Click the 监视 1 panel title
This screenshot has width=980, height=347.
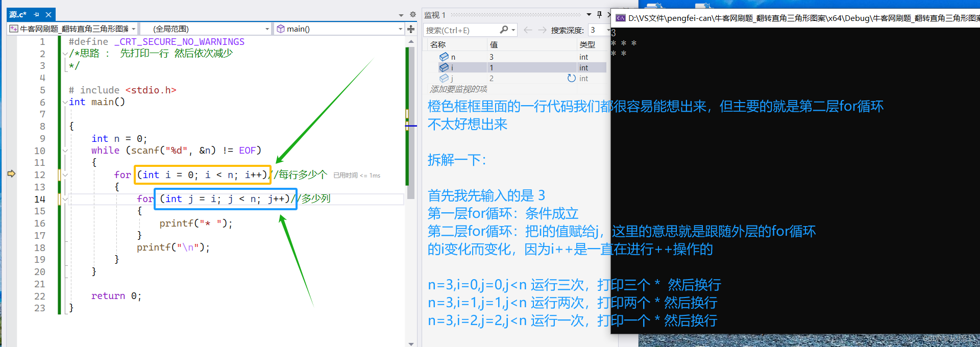point(435,15)
